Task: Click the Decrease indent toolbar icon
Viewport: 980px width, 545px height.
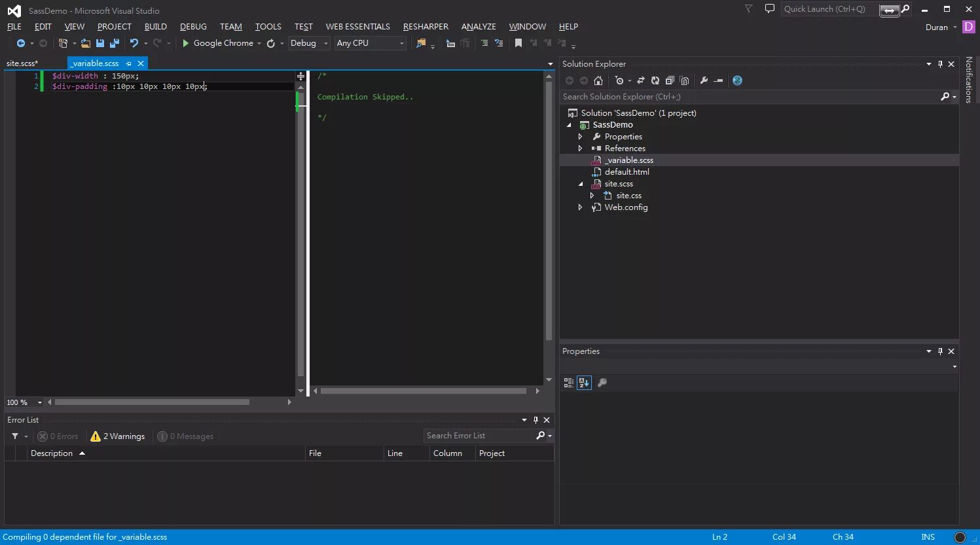Action: point(484,43)
